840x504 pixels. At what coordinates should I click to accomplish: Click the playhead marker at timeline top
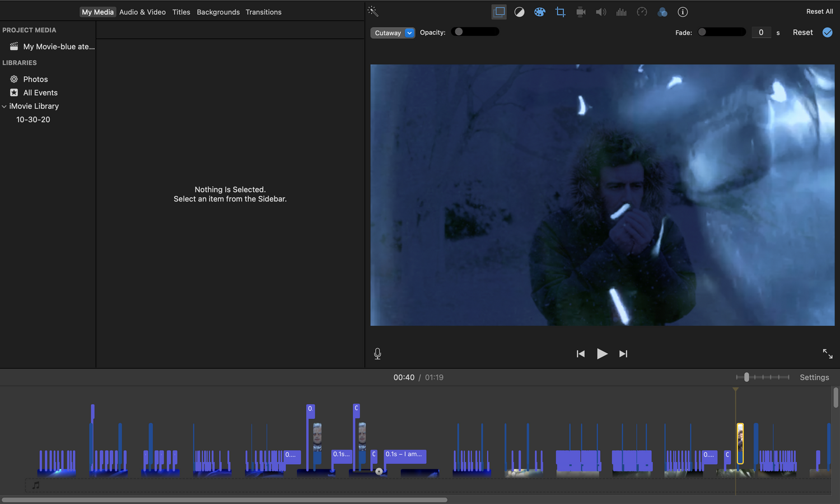pyautogui.click(x=735, y=389)
